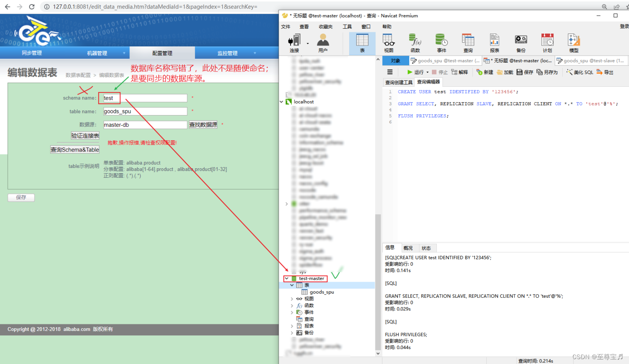The height and width of the screenshot is (364, 629).
Task: Click 另存为 save-as button
Action: 547,72
